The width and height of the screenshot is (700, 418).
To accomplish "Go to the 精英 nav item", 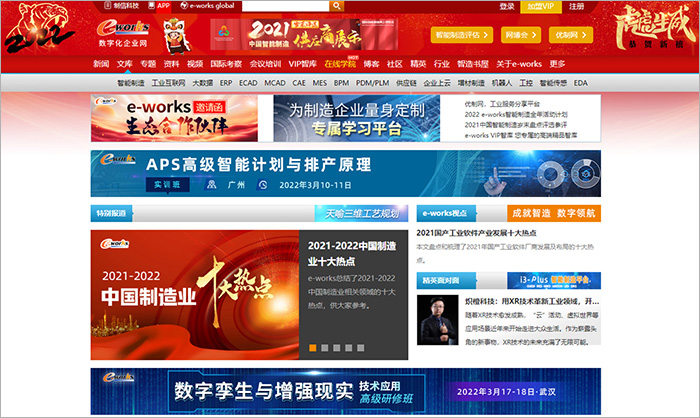I will [x=418, y=64].
